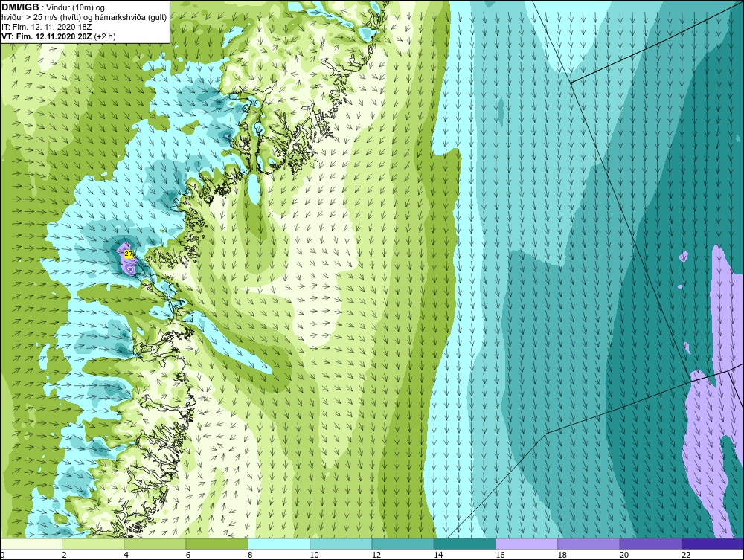Pick the dark teal 14–16 m/s legend swatch
This screenshot has height=560, width=744.
tap(464, 544)
